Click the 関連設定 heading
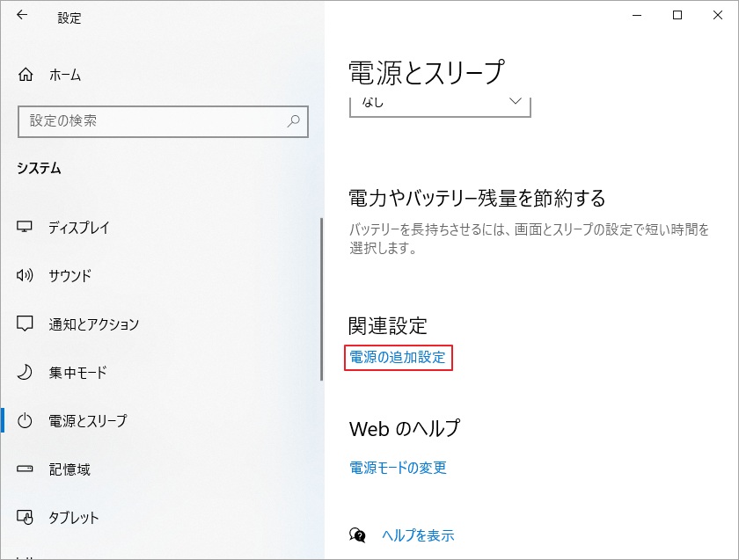Screen dimensions: 739x560 tap(388, 326)
